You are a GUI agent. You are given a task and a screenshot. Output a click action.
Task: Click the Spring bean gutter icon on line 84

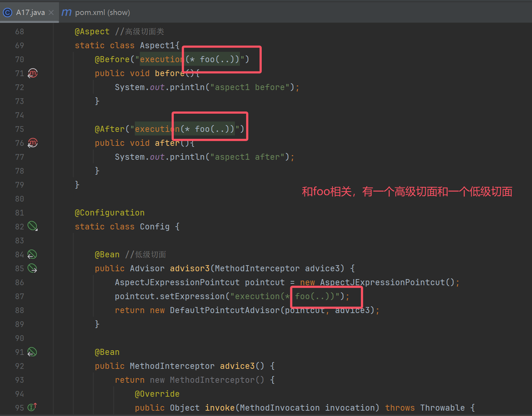(32, 254)
